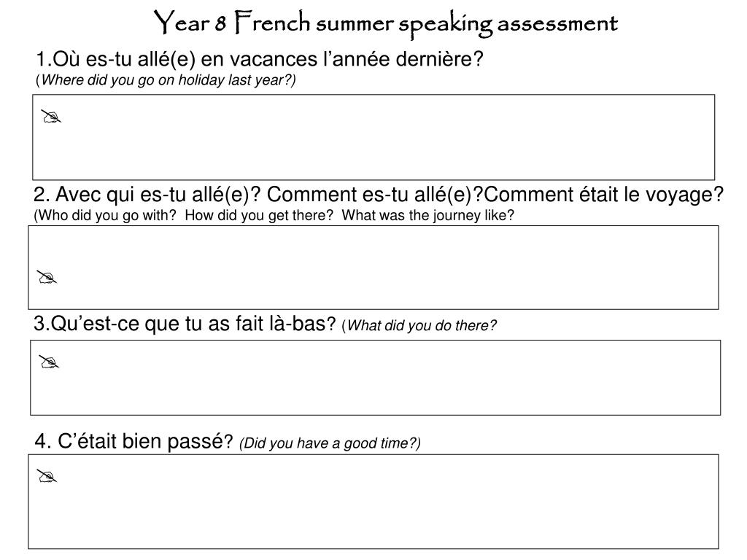Image resolution: width=747 pixels, height=560 pixels.
Task: Click question 4 'C'était bien passé?' text
Action: point(134,441)
